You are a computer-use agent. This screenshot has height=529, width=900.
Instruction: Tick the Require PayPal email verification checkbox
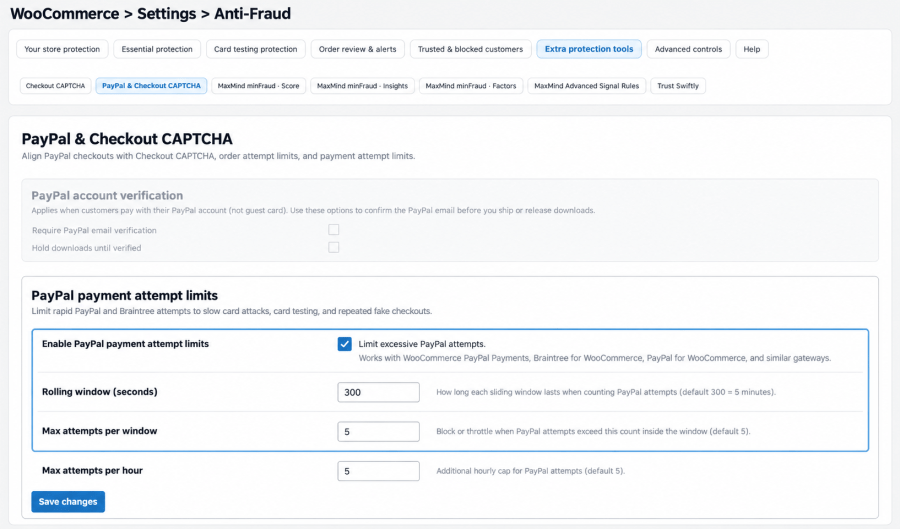333,230
